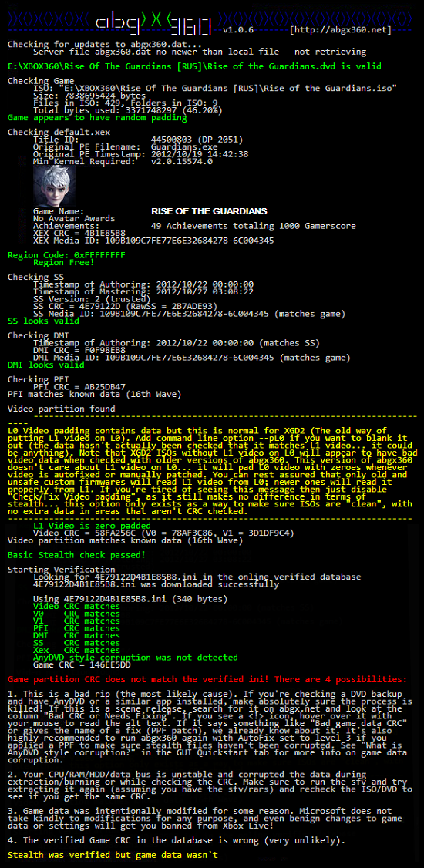Click the line 'Server file abgx360.dat no newer than local file'

click(200, 52)
